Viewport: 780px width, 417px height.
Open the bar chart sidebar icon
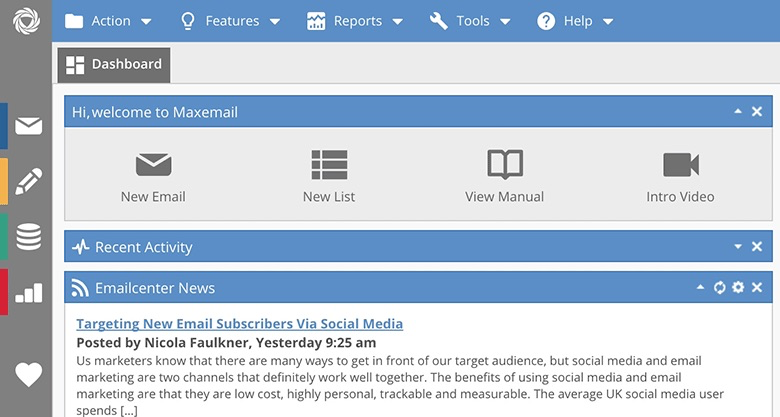coord(29,292)
